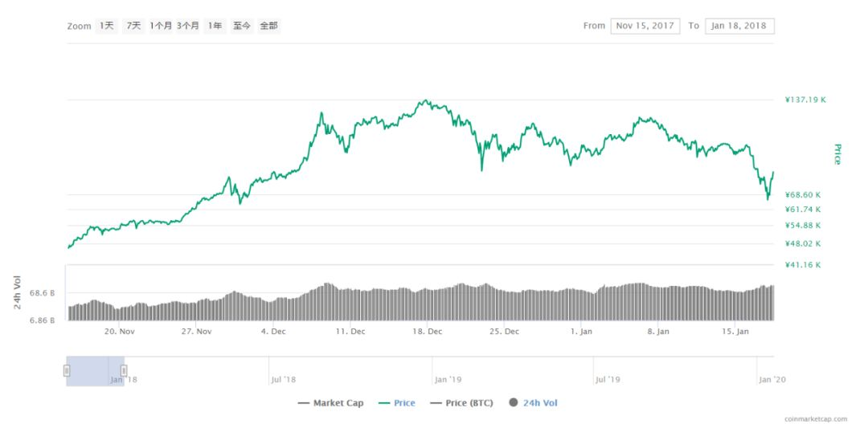The image size is (868, 424).
Task: Toggle the 24h Vol series legend
Action: (533, 403)
